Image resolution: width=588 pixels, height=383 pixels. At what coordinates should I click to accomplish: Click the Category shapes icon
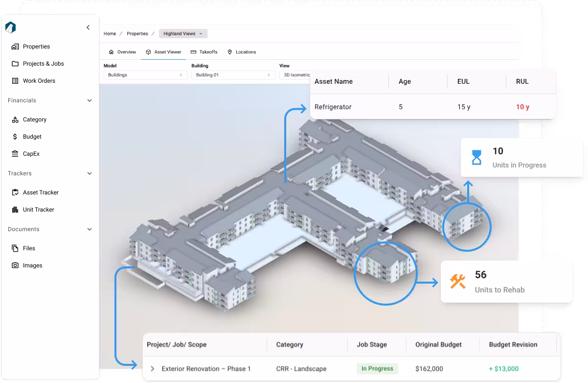[15, 120]
